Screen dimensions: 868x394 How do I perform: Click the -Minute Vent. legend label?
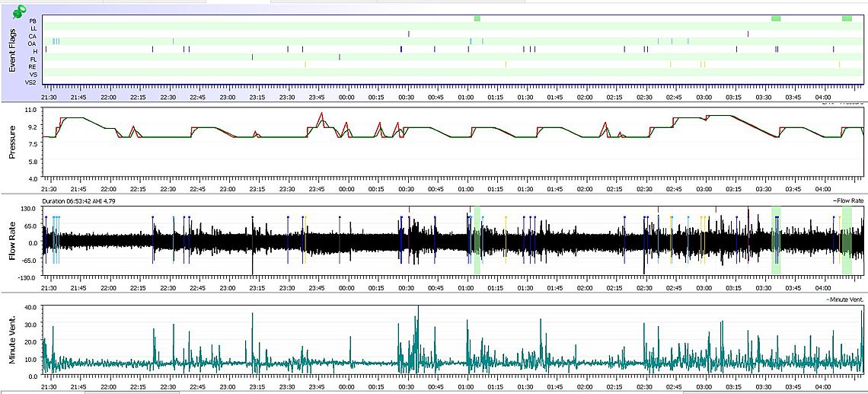[844, 300]
